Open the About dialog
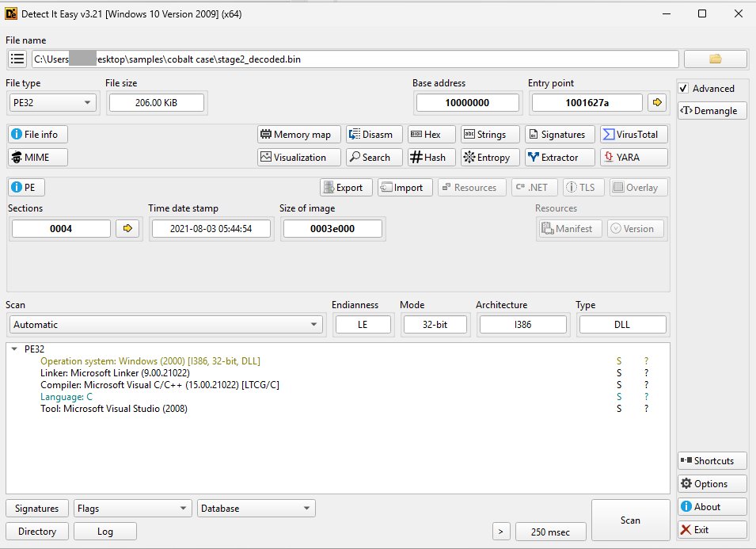This screenshot has width=756, height=549. tap(712, 506)
